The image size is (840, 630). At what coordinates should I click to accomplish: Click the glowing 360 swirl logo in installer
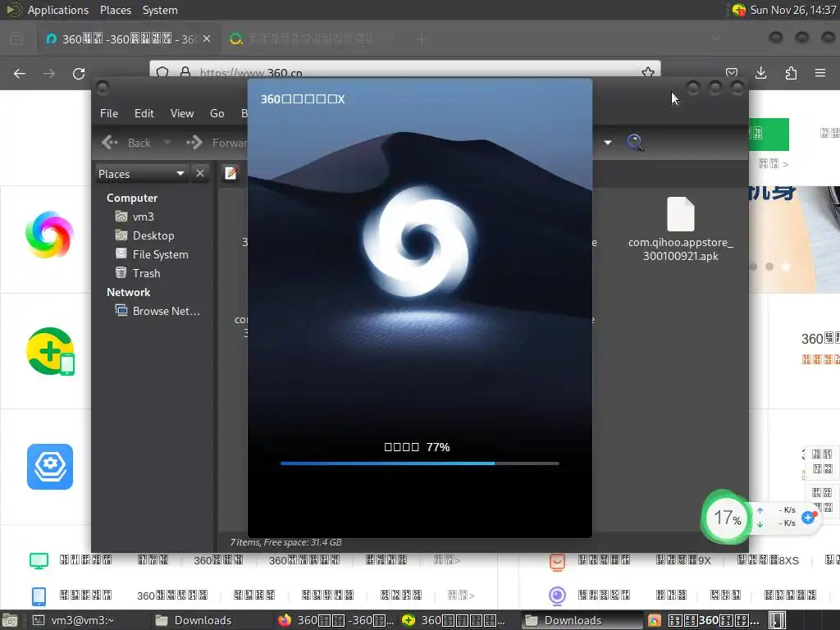419,242
